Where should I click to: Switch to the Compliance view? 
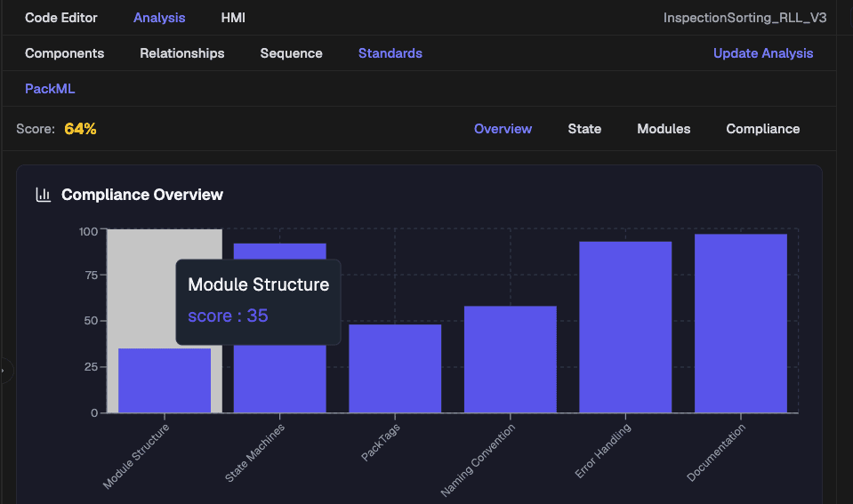[762, 129]
